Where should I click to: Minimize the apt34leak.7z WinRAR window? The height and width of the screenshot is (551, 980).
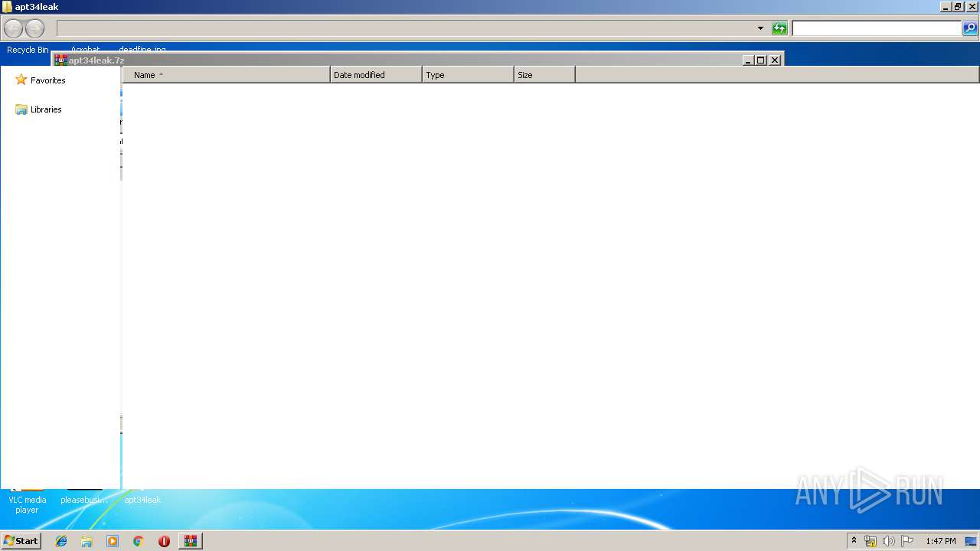(748, 60)
